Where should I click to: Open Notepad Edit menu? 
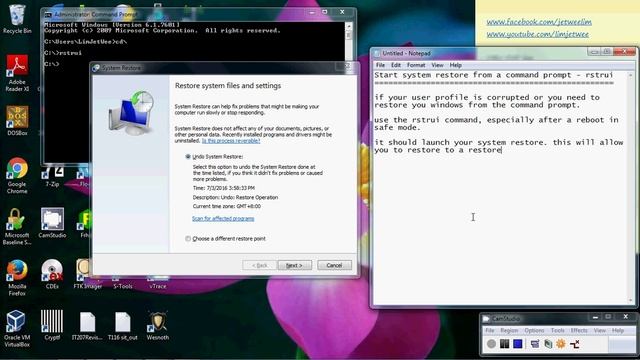point(396,65)
